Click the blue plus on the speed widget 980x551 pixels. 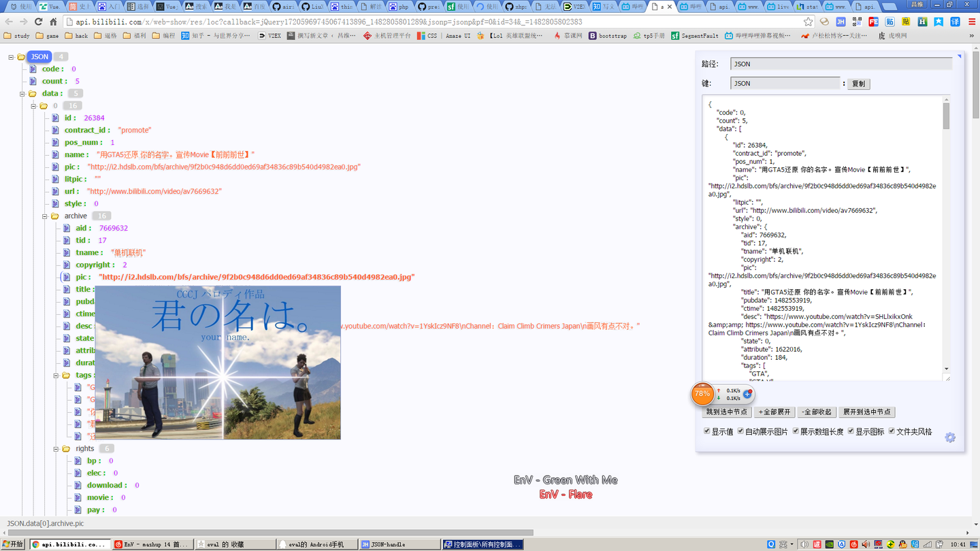[747, 394]
